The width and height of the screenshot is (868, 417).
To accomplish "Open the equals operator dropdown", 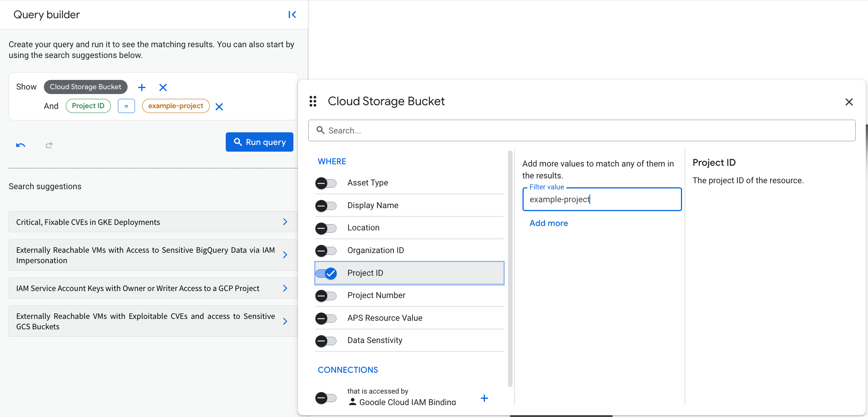I will [126, 106].
